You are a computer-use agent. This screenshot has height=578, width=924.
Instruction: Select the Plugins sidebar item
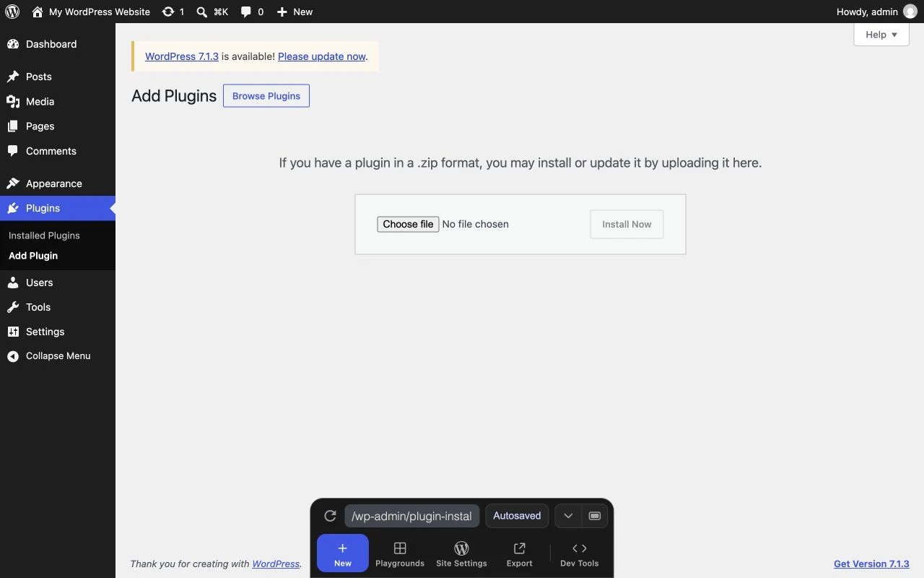58,208
